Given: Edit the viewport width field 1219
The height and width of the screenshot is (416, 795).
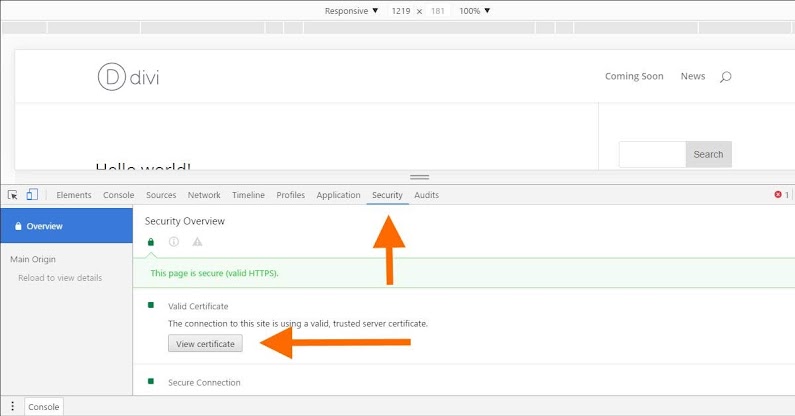Looking at the screenshot, I should tap(401, 11).
